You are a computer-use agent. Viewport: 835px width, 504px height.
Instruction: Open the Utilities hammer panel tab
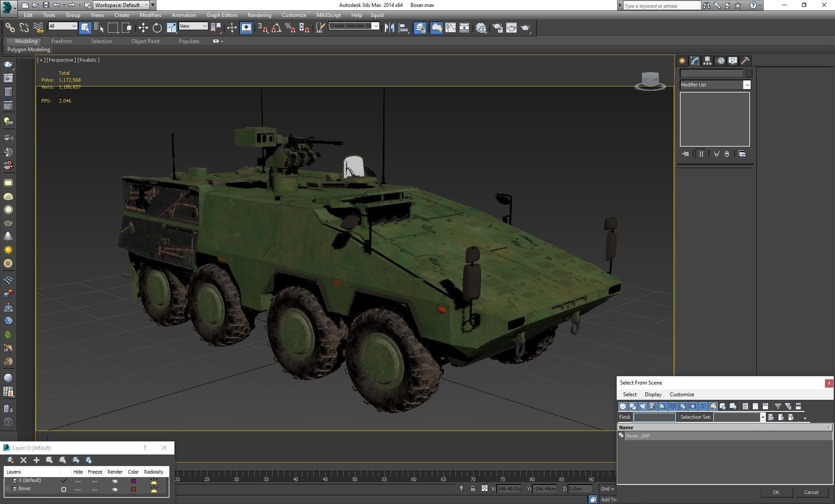(x=745, y=61)
